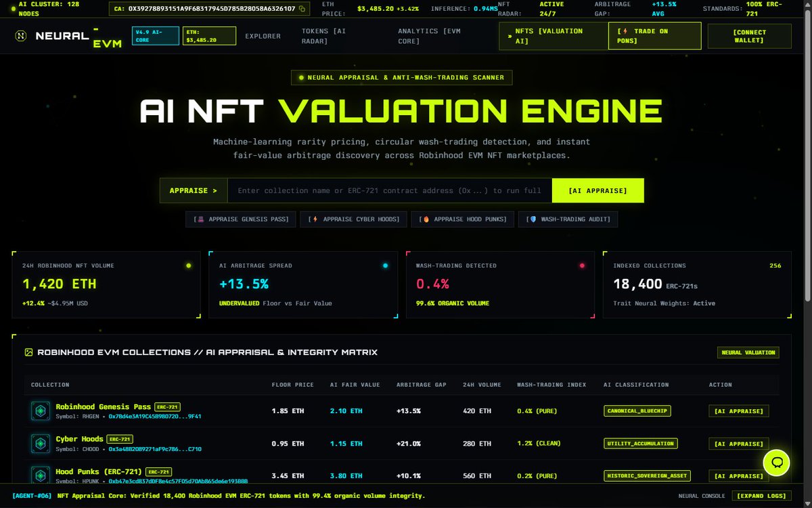Click the 1,420 ETH volume value
Image resolution: width=812 pixels, height=508 pixels.
[60, 284]
